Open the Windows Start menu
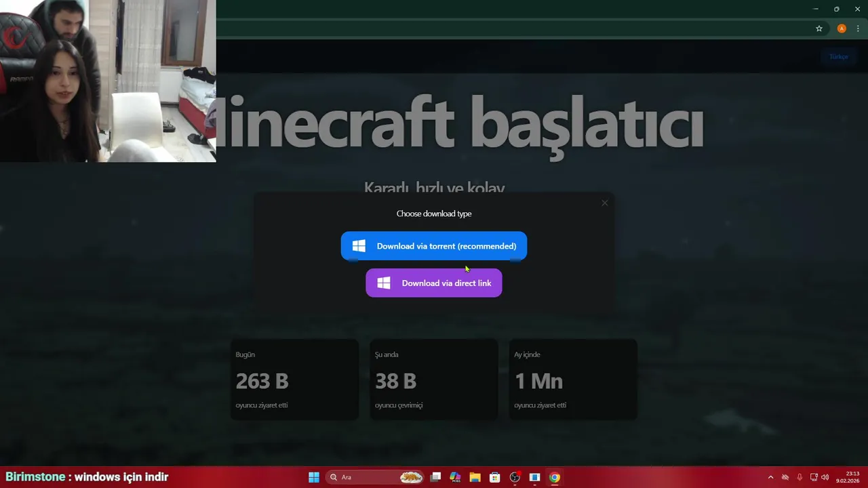This screenshot has height=488, width=868. (314, 477)
